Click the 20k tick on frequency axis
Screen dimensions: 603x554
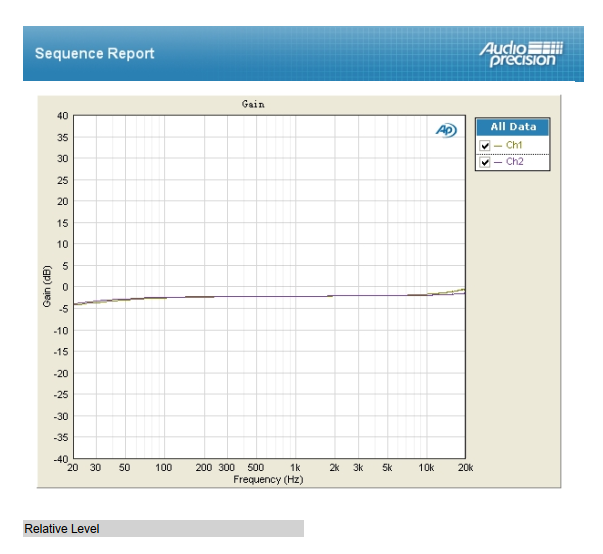pyautogui.click(x=465, y=468)
